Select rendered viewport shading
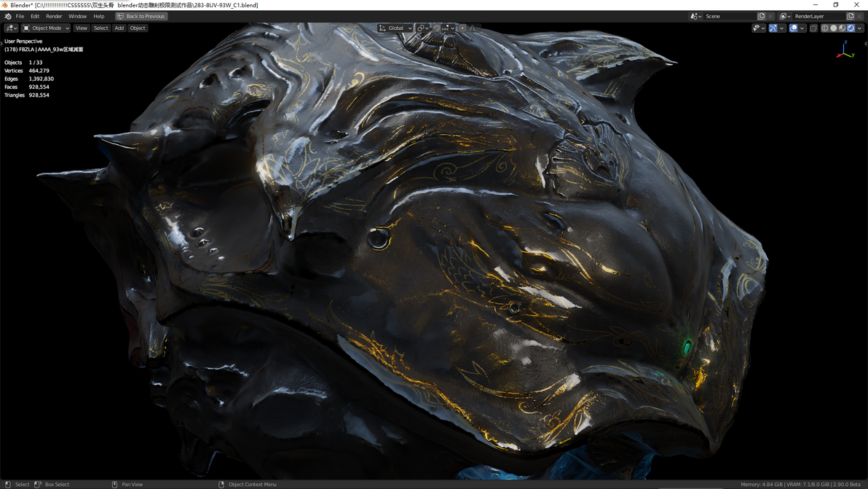The image size is (868, 489). click(851, 28)
